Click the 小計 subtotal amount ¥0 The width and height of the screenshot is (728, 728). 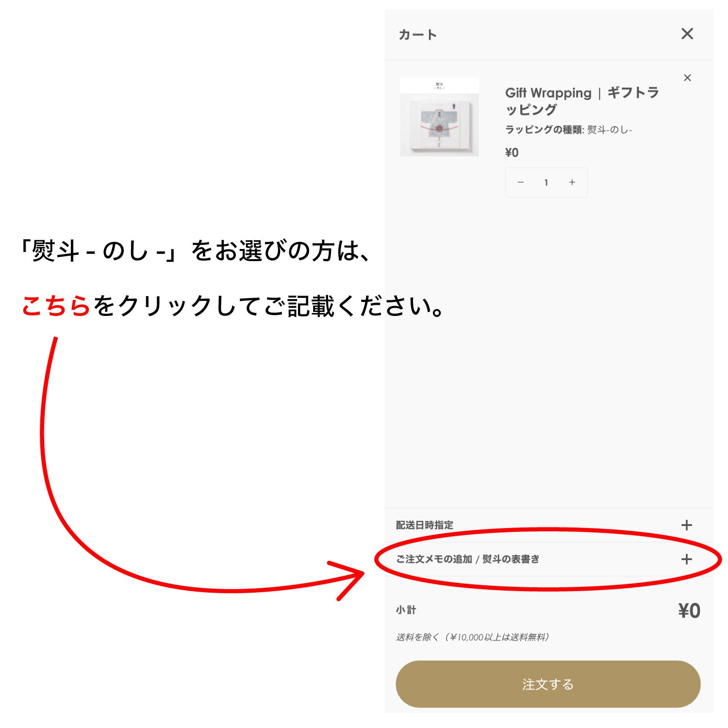[x=689, y=611]
